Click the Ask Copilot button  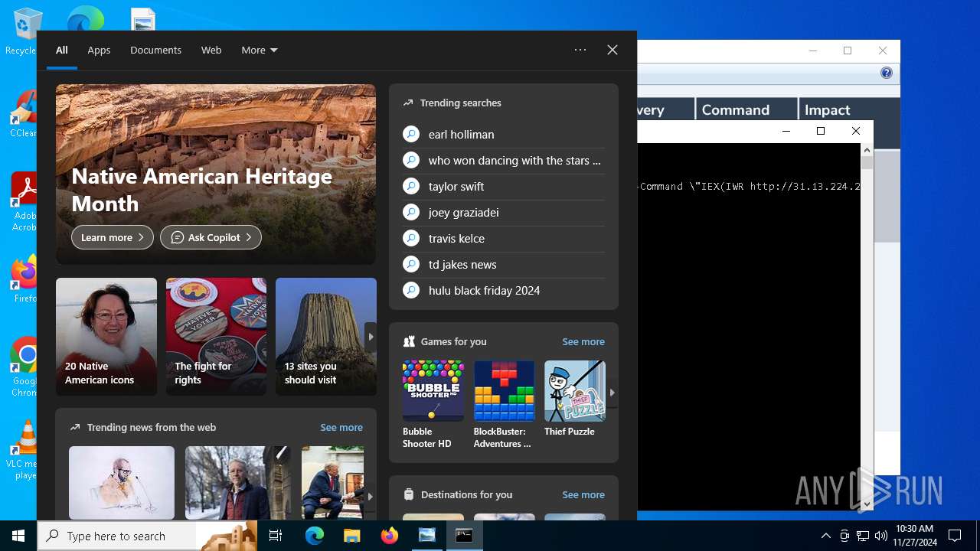(211, 237)
